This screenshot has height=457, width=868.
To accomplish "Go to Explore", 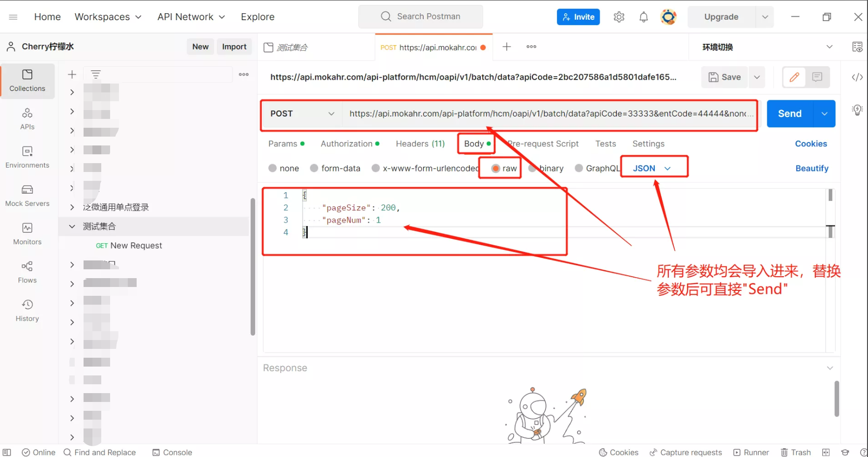I will pos(258,17).
